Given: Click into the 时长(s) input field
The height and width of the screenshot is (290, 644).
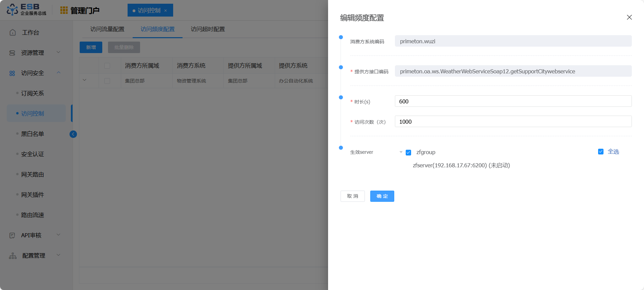Looking at the screenshot, I should [513, 101].
